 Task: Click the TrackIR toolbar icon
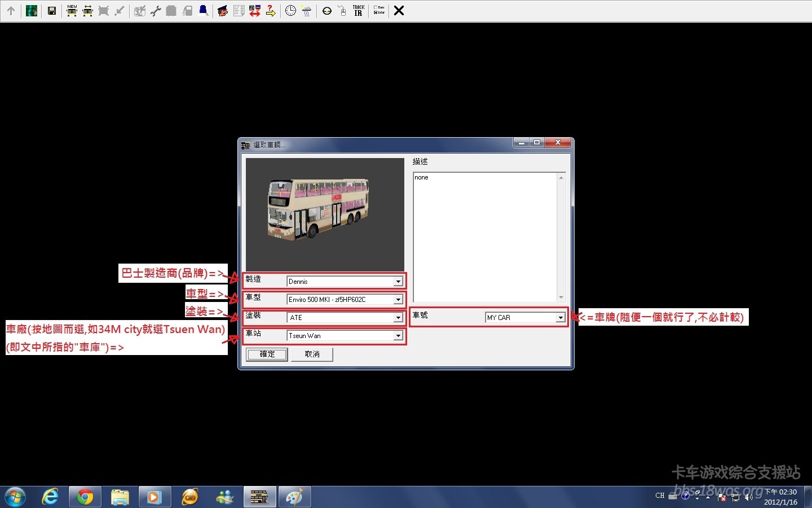(x=358, y=11)
